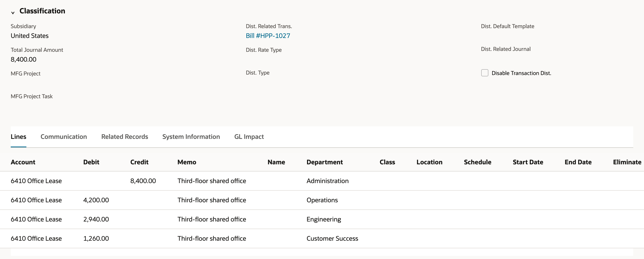Select the 8,400.00 credit amount cell
The height and width of the screenshot is (259, 644).
143,181
